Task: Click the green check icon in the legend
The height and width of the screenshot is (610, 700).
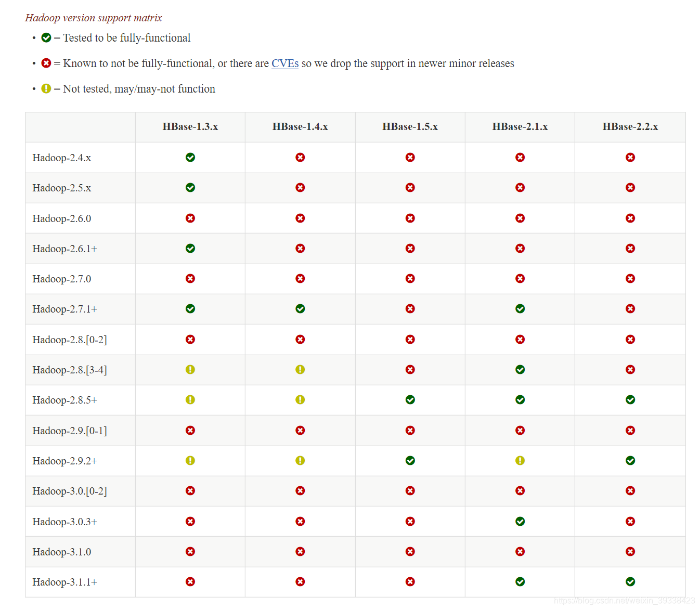Action: (46, 37)
